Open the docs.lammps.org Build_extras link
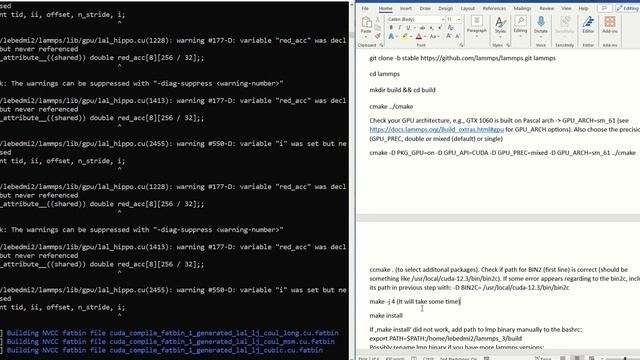The width and height of the screenshot is (640, 360). click(x=436, y=129)
